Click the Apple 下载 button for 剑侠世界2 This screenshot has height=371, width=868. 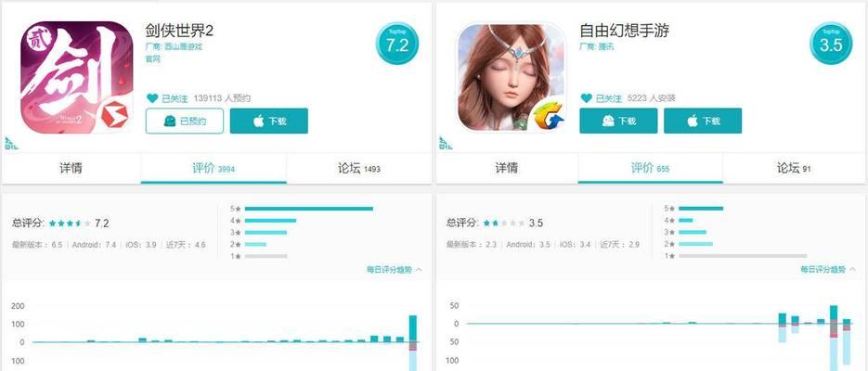[x=269, y=122]
